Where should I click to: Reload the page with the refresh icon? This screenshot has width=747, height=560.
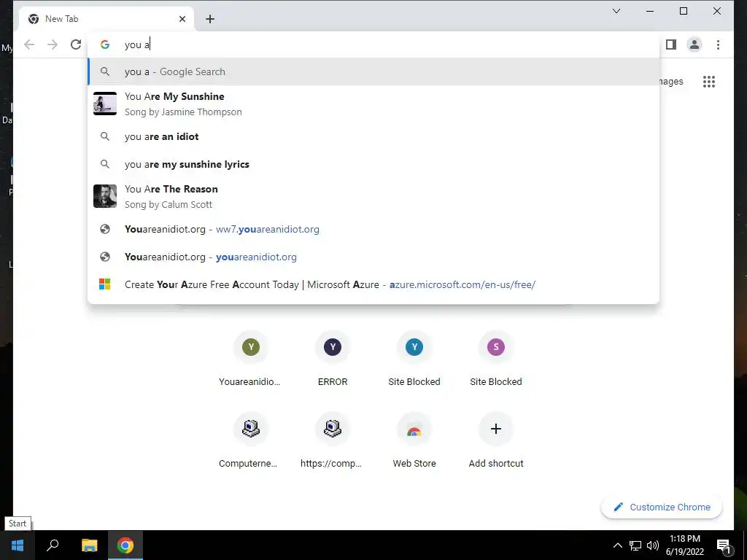point(76,44)
